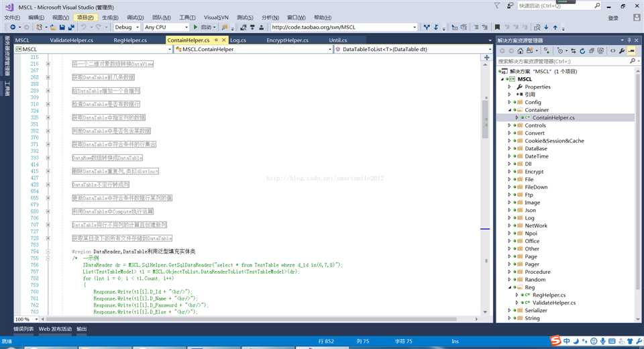Click the Undo arrow icon
The image size is (644, 349).
(x=83, y=27)
